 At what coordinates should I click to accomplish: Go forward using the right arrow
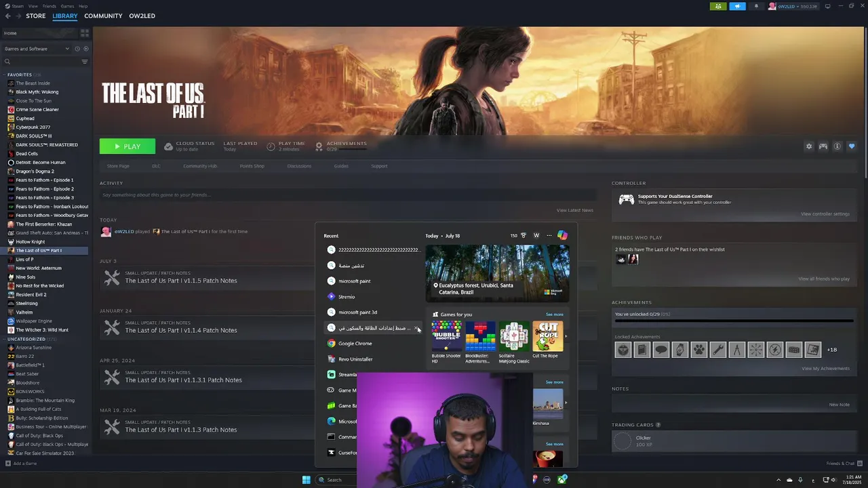[x=18, y=16]
